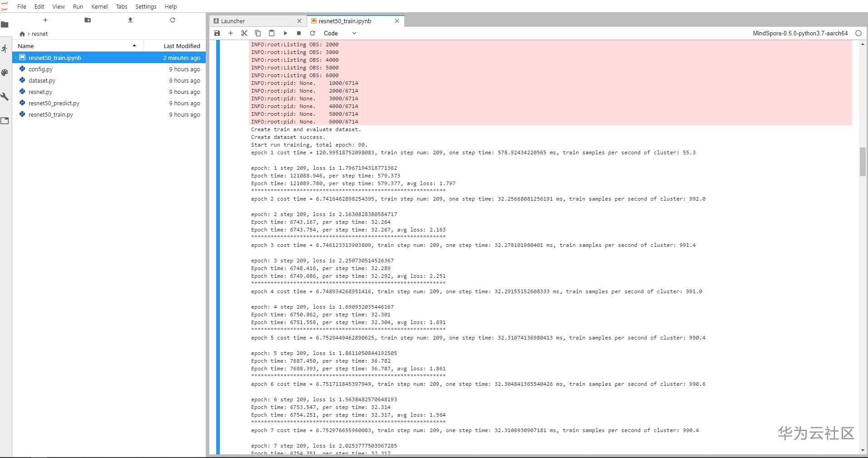Open the File menu

[22, 6]
